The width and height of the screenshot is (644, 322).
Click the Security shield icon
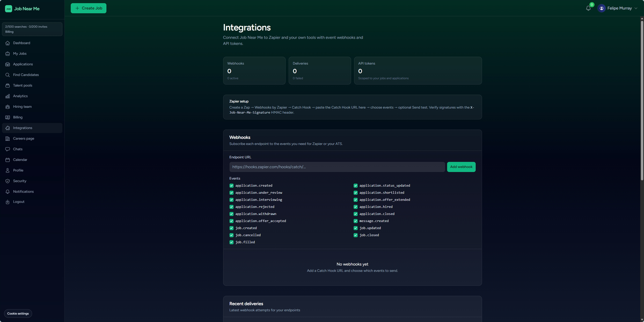pyautogui.click(x=8, y=181)
